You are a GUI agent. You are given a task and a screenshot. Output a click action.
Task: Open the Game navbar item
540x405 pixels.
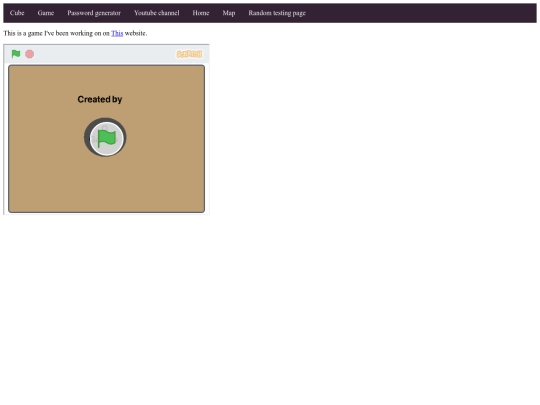point(46,13)
